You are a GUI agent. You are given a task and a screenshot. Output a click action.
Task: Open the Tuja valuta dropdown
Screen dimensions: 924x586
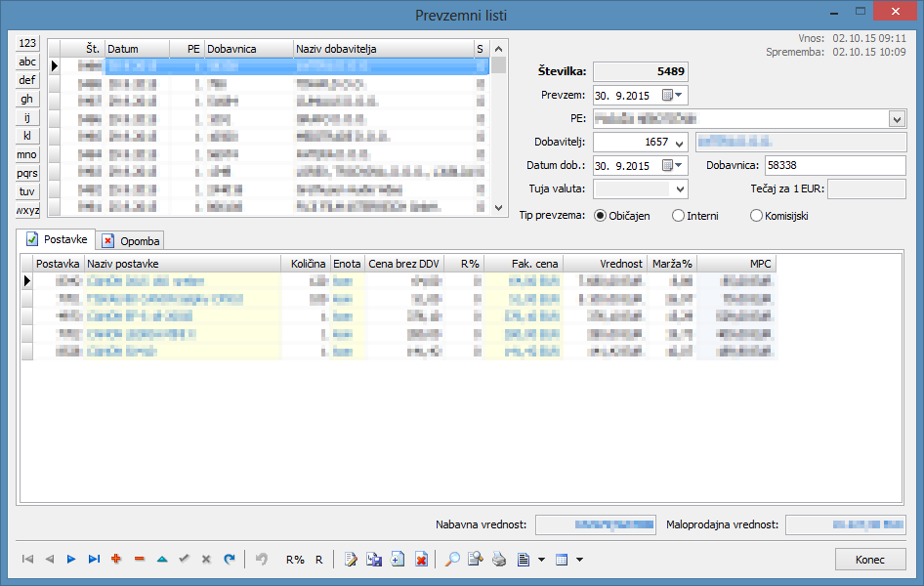tap(680, 188)
